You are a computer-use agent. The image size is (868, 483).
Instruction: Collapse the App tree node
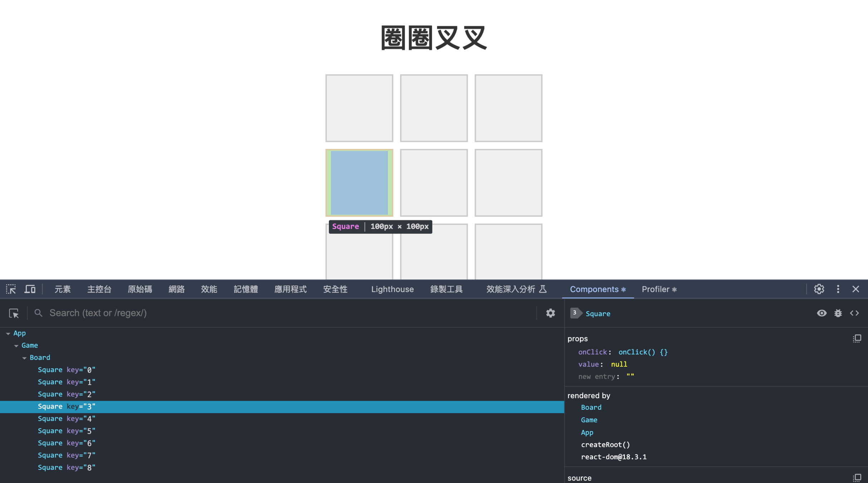pyautogui.click(x=8, y=333)
